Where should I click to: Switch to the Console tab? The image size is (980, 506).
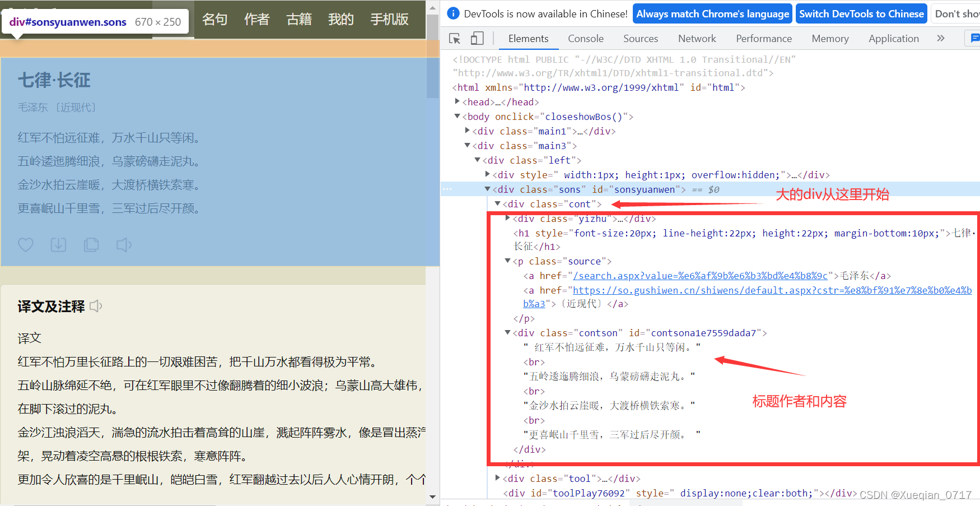click(586, 39)
